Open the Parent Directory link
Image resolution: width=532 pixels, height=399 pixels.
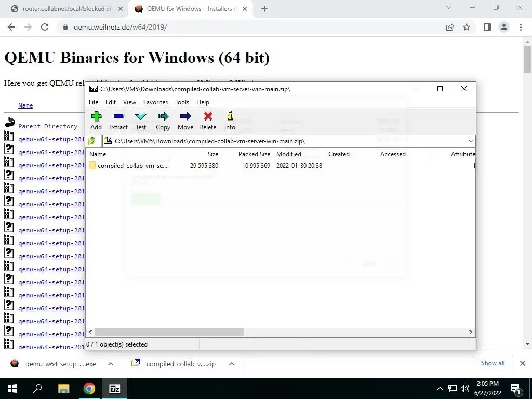[48, 126]
